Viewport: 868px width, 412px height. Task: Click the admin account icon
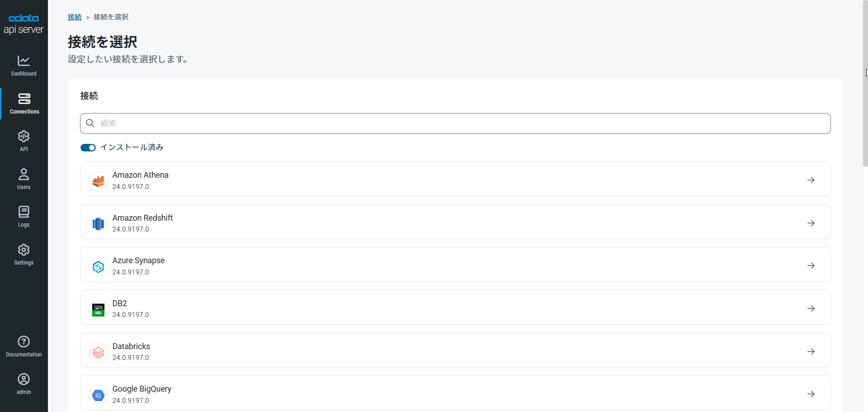point(24,379)
